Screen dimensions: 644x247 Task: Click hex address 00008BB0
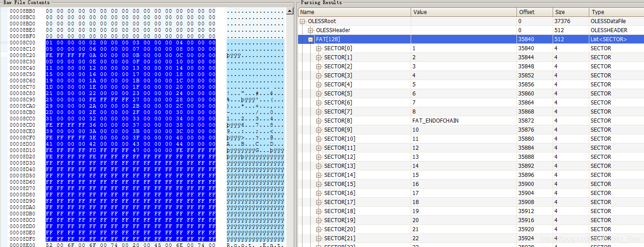[23, 11]
